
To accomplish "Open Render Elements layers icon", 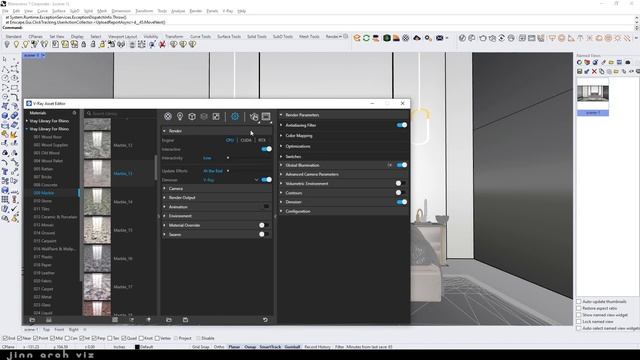I will [x=204, y=117].
